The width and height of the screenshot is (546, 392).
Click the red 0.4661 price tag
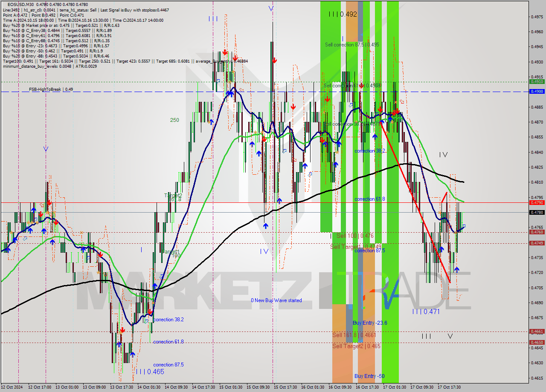536,331
